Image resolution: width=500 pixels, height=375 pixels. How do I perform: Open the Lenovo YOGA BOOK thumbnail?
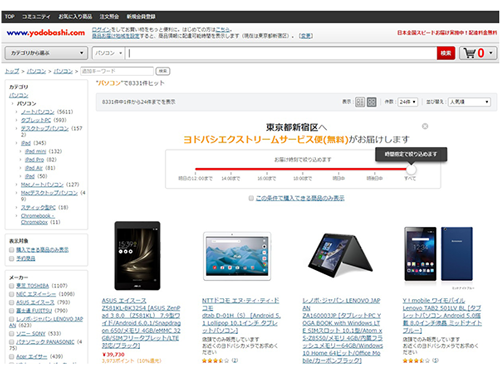340,256
